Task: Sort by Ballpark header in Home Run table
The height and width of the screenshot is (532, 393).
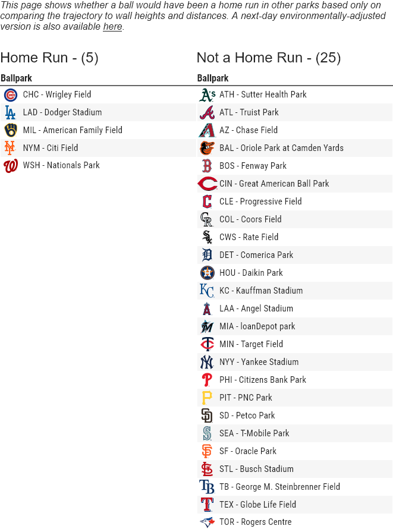Action: point(17,78)
